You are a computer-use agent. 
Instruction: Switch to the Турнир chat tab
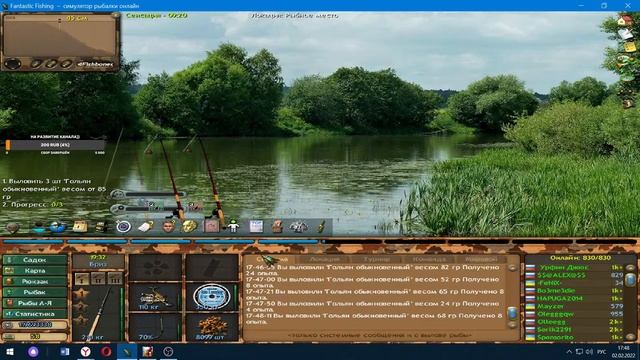click(376, 259)
